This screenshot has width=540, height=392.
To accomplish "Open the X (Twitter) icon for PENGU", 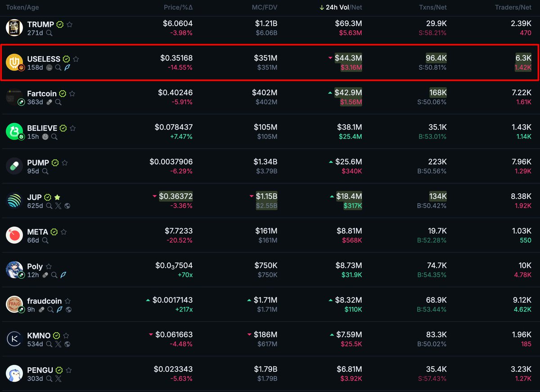I will click(58, 379).
